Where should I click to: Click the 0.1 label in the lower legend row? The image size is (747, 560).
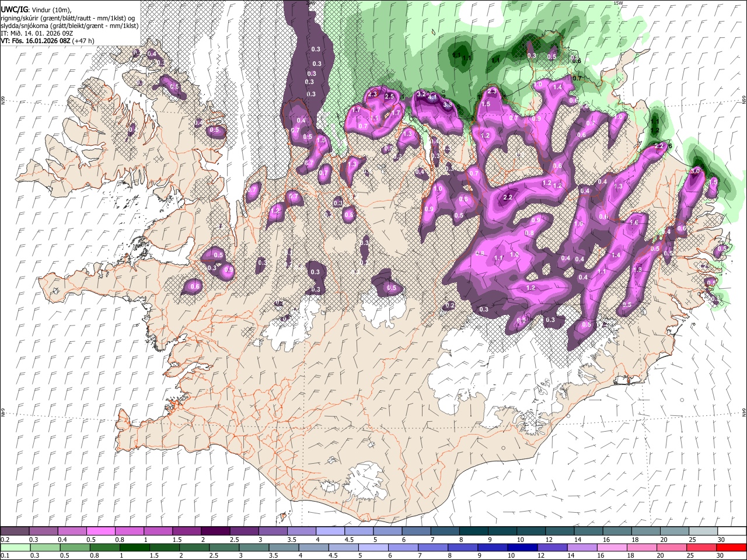tap(5, 555)
